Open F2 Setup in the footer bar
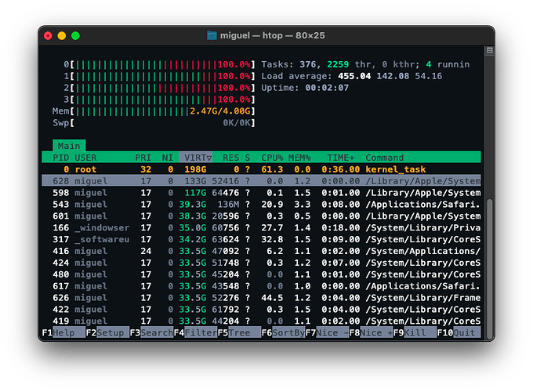Viewport: 533px width, 392px height. tap(107, 332)
